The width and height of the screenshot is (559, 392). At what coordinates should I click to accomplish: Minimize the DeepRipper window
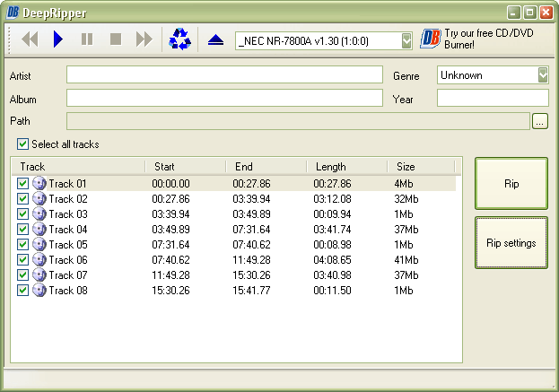click(x=513, y=13)
